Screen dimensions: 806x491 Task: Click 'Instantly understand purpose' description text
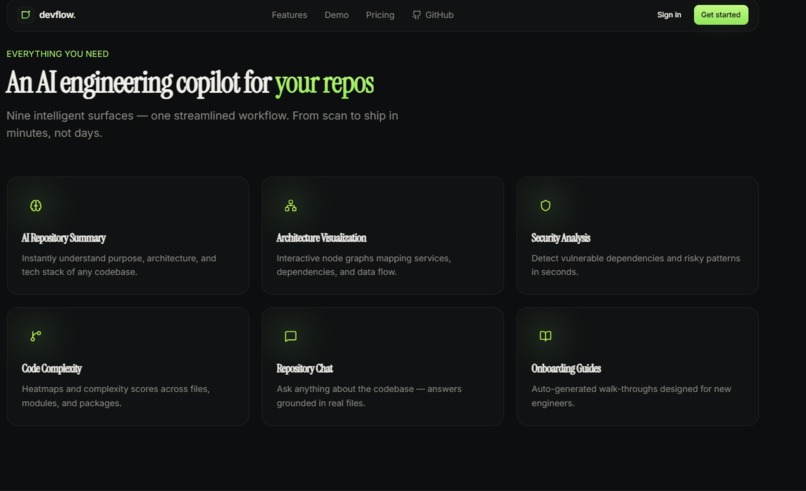pyautogui.click(x=119, y=265)
